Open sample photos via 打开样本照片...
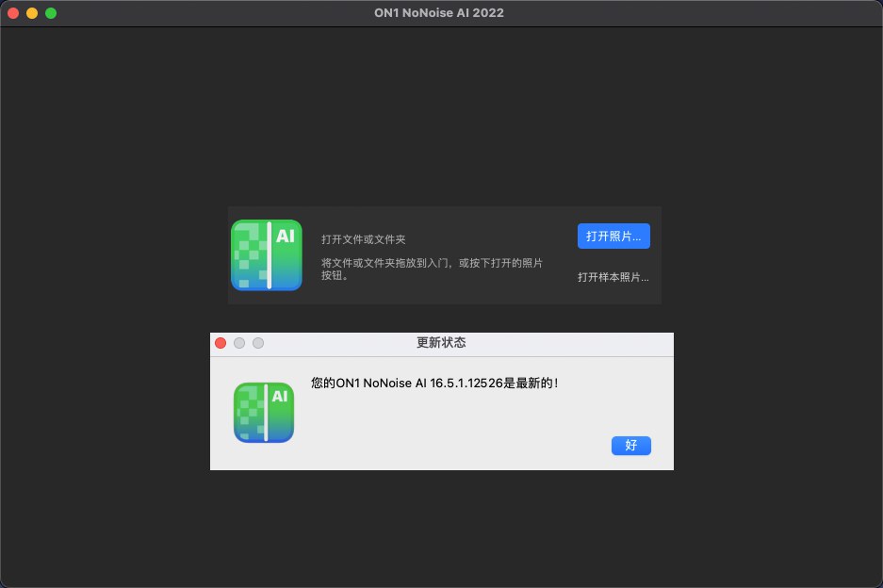This screenshot has width=883, height=588. pyautogui.click(x=613, y=277)
